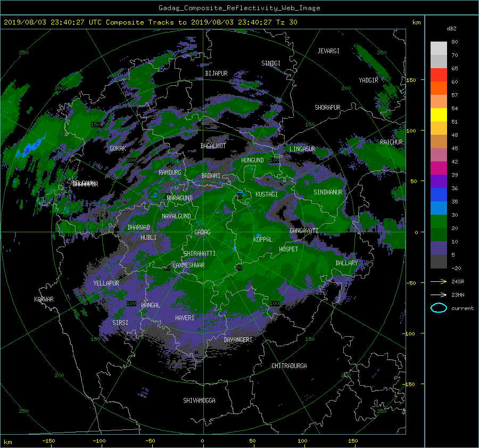Click the BIJAPUR city label
This screenshot has height=448, width=479.
[216, 74]
